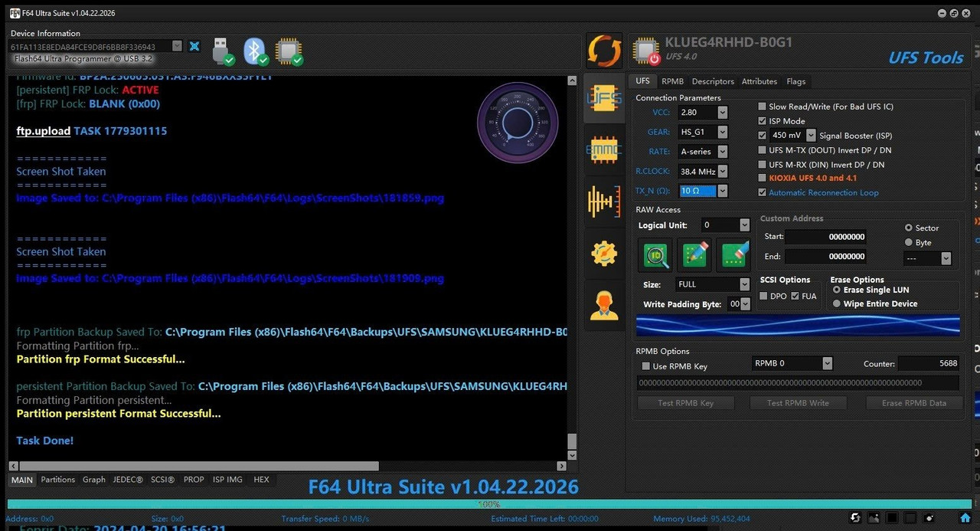
Task: Switch to the RPMB tab
Action: (672, 81)
